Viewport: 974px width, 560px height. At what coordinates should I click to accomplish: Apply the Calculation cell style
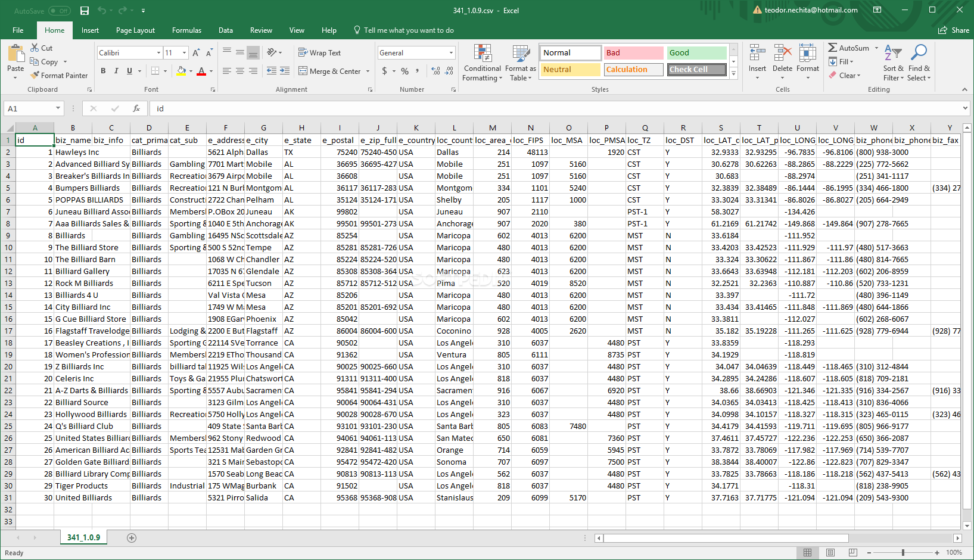(x=633, y=70)
